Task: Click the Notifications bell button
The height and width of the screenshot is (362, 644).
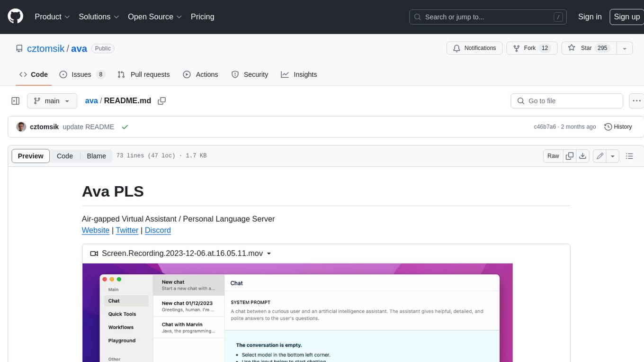Action: 474,48
